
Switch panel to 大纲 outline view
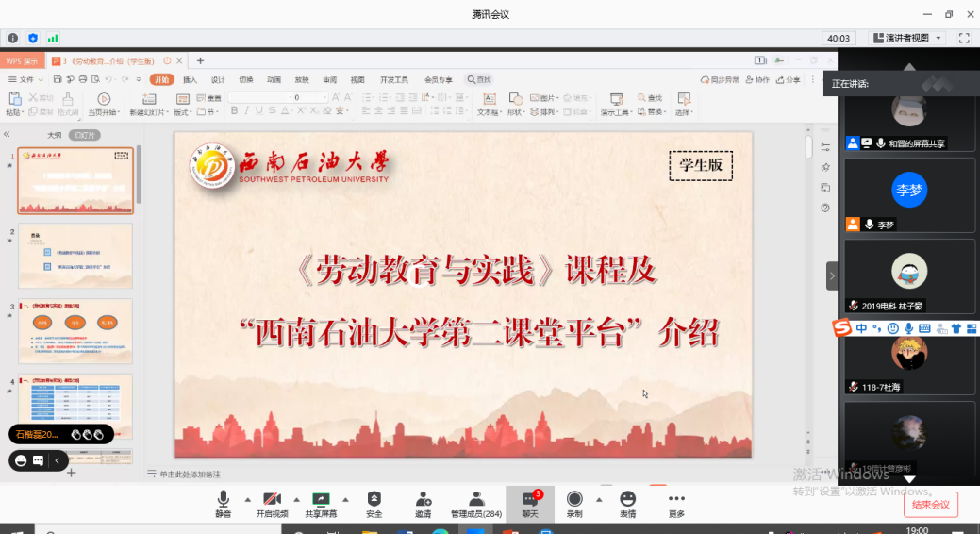click(x=55, y=135)
